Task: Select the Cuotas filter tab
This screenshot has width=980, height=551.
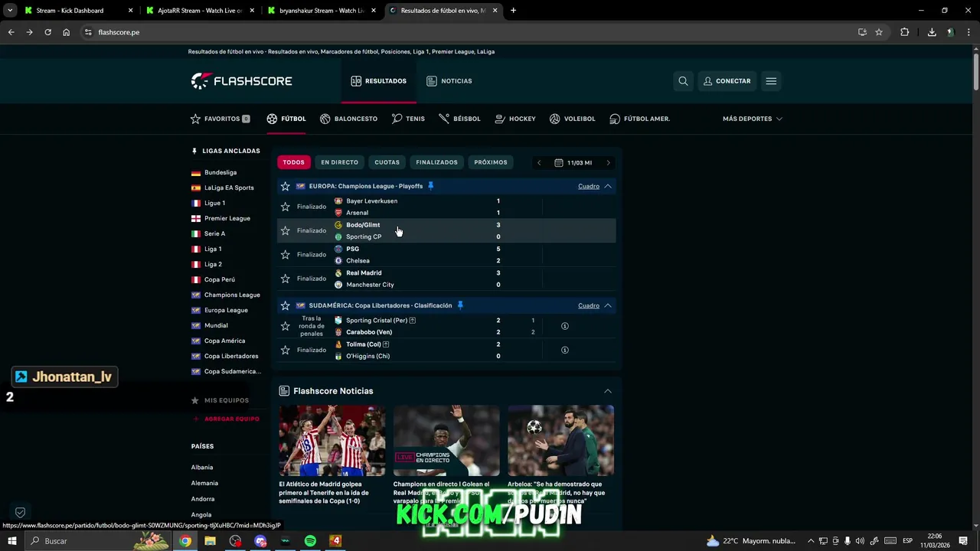Action: [387, 162]
